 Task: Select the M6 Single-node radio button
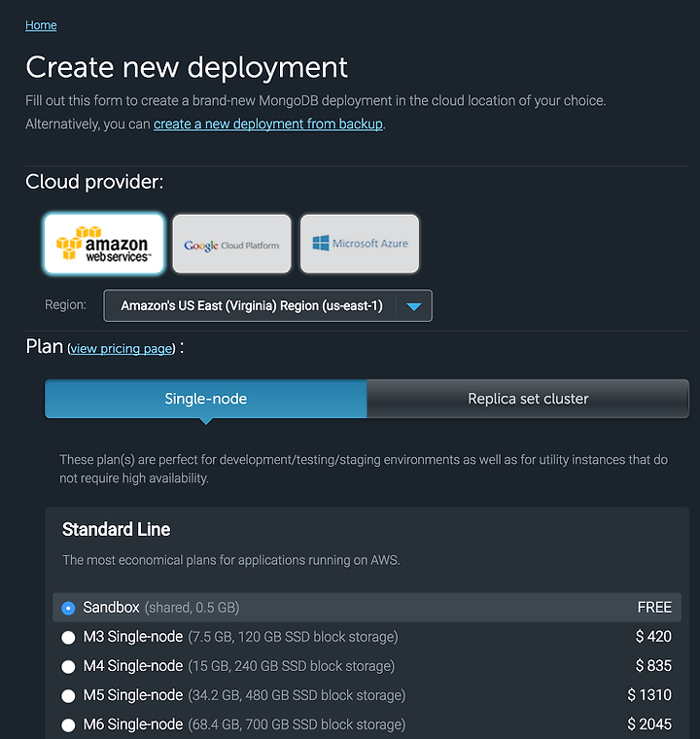(x=68, y=724)
